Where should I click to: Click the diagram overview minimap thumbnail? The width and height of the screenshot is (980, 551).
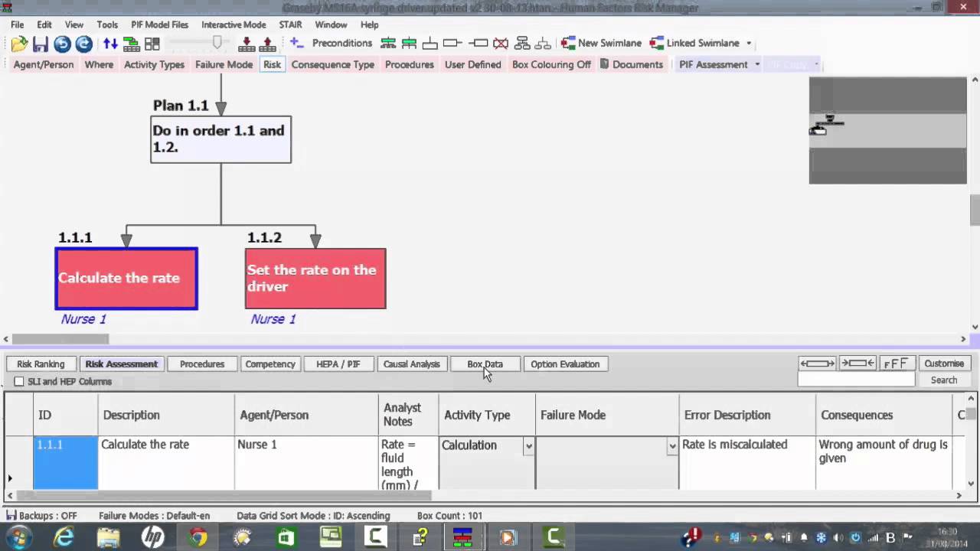[x=888, y=130]
